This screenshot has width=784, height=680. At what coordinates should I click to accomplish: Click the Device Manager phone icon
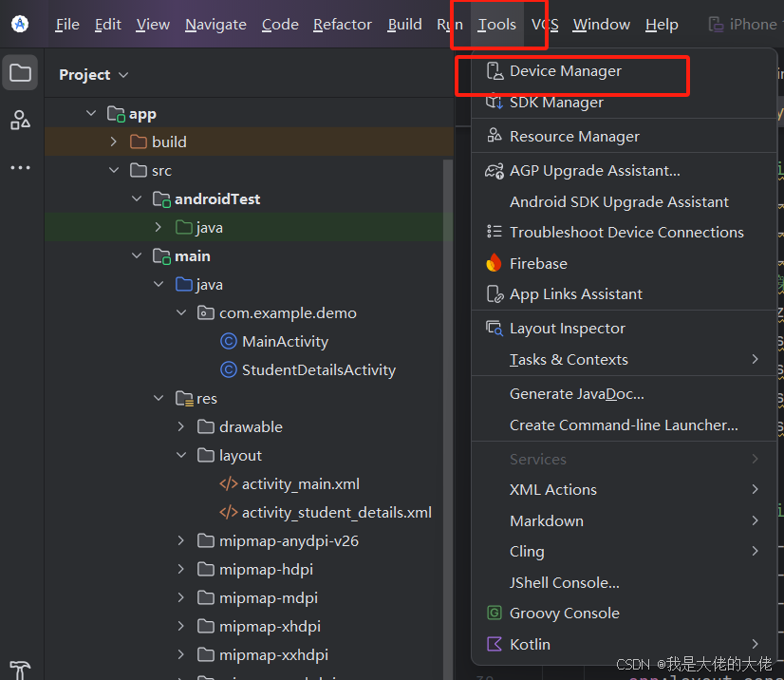(x=495, y=69)
